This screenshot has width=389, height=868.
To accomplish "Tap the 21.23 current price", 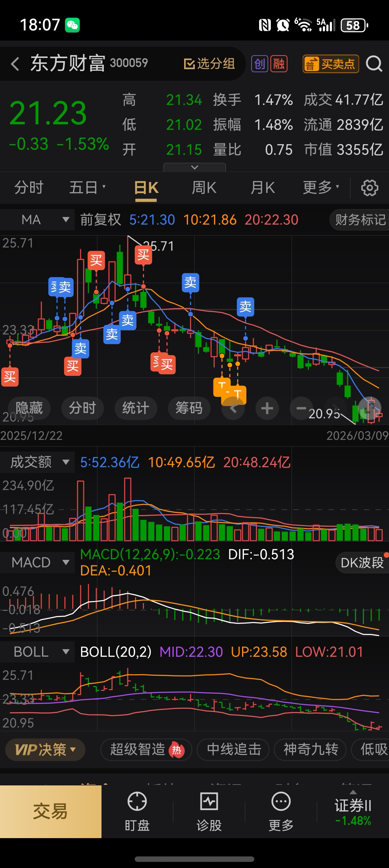I will (48, 113).
